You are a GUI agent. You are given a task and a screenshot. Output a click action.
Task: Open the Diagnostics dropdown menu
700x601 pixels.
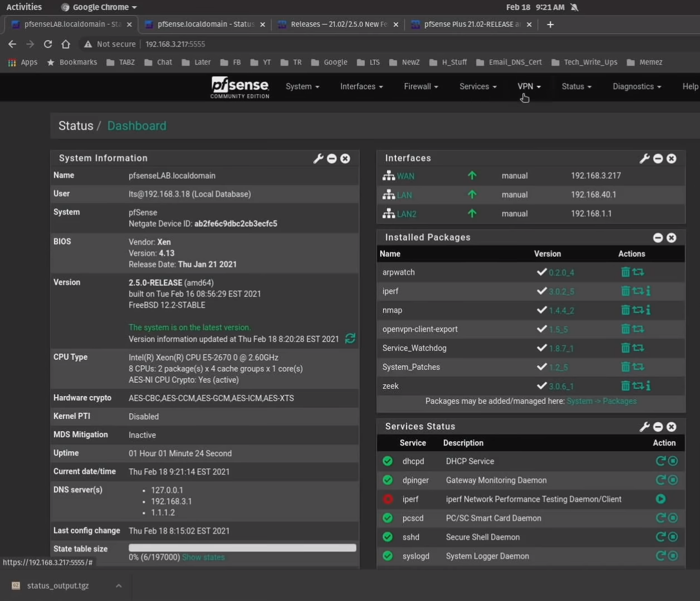click(637, 86)
